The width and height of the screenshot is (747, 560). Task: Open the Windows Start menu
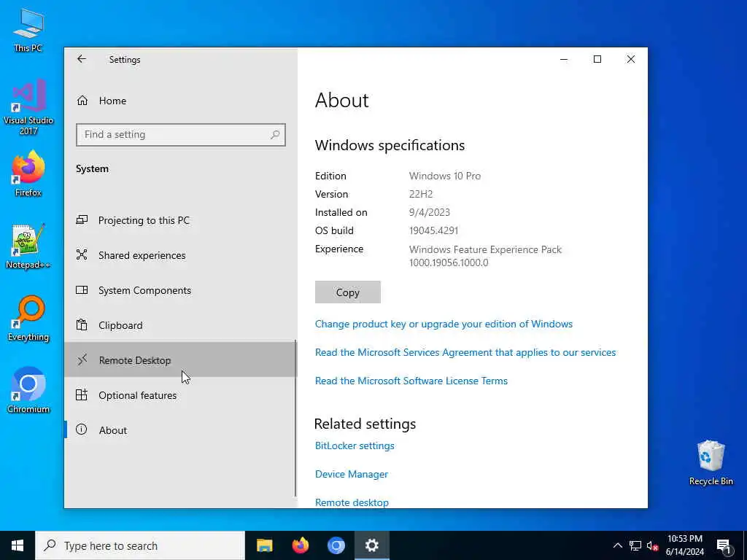click(x=18, y=545)
